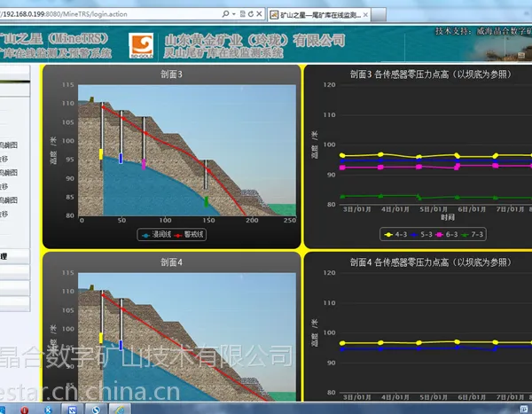Stop page loading with the address bar X
532x414 pixels.
point(259,14)
